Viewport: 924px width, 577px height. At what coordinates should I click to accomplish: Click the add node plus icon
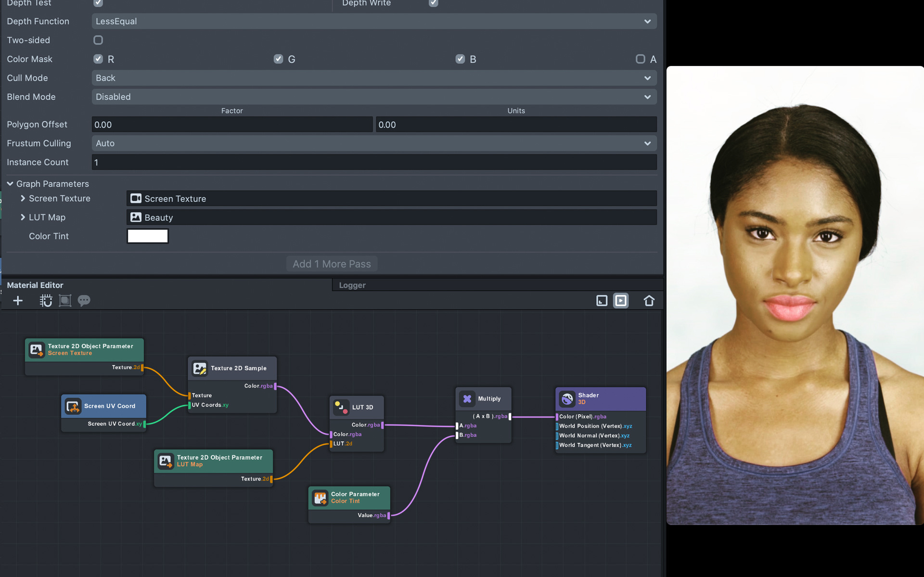point(18,301)
